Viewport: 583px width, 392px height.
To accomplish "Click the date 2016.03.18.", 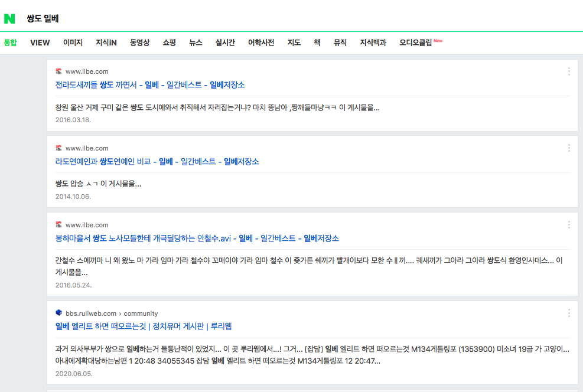I will (x=73, y=120).
